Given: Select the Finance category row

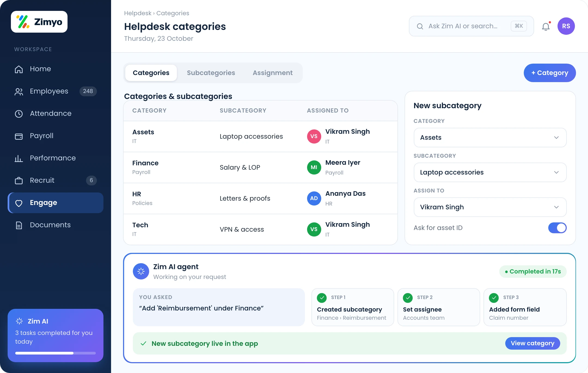Looking at the screenshot, I should tap(261, 167).
